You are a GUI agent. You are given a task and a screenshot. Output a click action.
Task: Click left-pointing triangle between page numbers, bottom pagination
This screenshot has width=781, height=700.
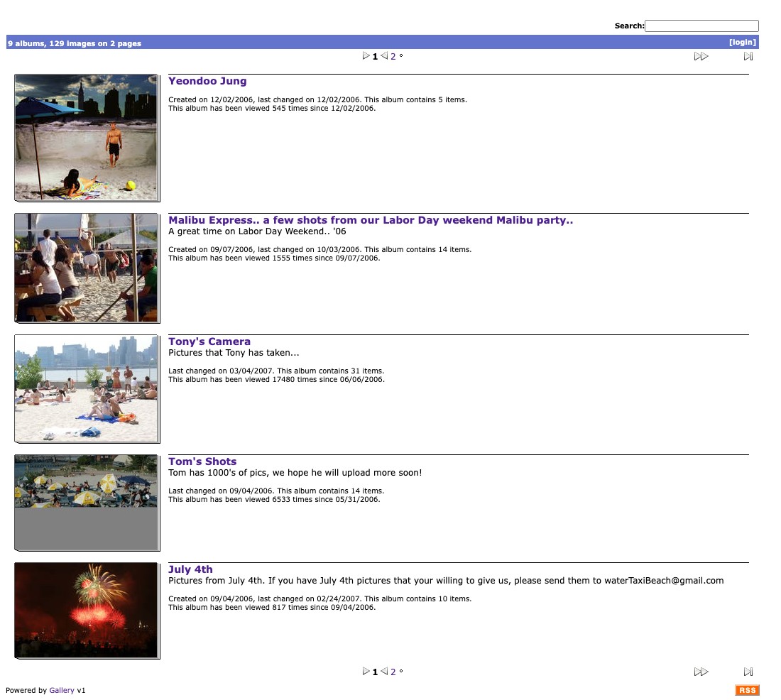click(x=384, y=671)
